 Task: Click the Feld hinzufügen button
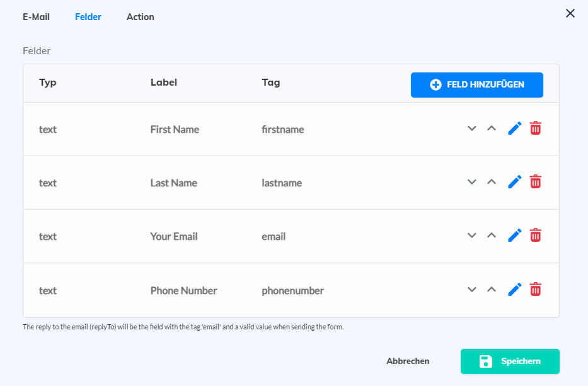click(x=476, y=84)
